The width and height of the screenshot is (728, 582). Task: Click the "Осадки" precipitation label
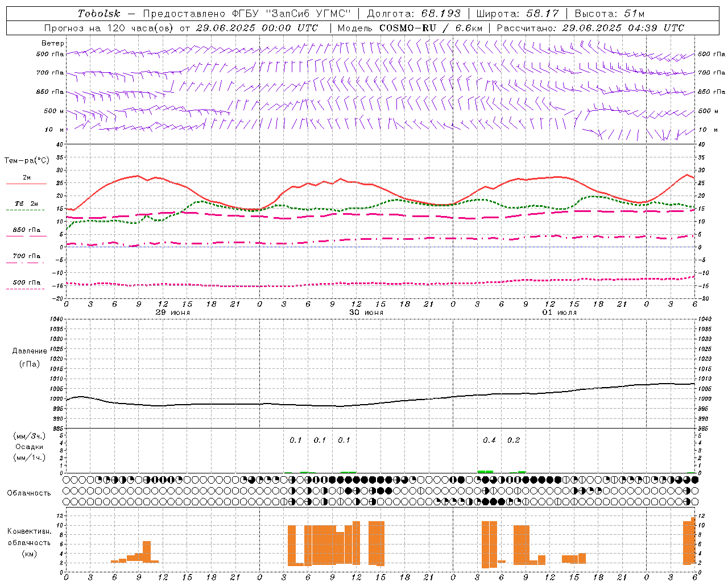click(x=30, y=447)
